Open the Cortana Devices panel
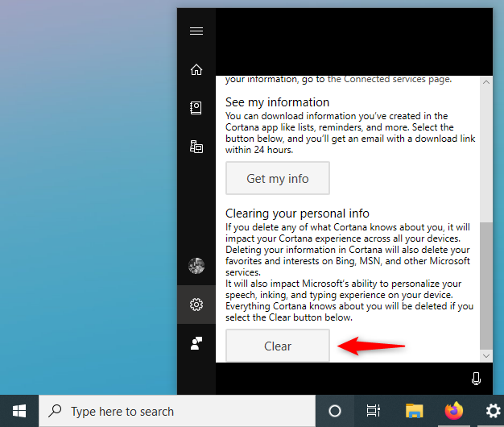 coord(196,147)
